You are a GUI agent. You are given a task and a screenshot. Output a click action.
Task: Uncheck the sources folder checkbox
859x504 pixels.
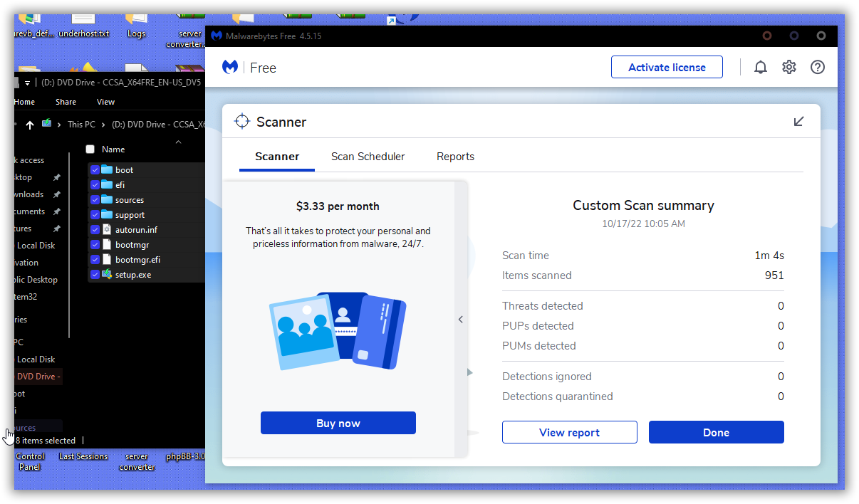coord(95,200)
